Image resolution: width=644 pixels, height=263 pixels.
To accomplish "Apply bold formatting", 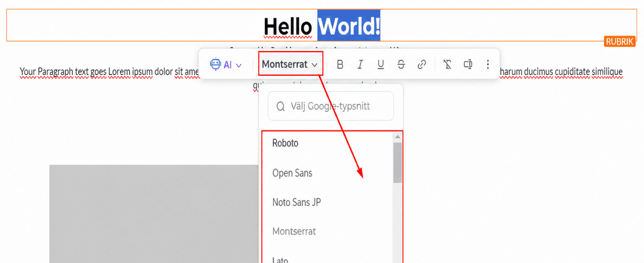I will pos(340,64).
